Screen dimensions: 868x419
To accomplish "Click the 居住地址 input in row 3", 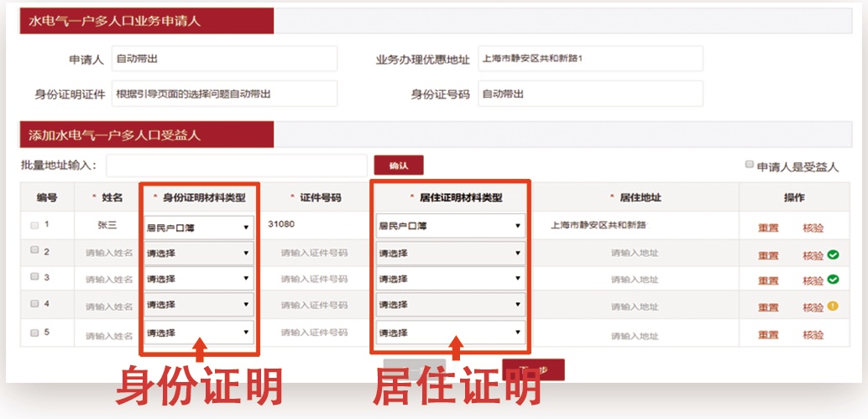I will click(634, 280).
